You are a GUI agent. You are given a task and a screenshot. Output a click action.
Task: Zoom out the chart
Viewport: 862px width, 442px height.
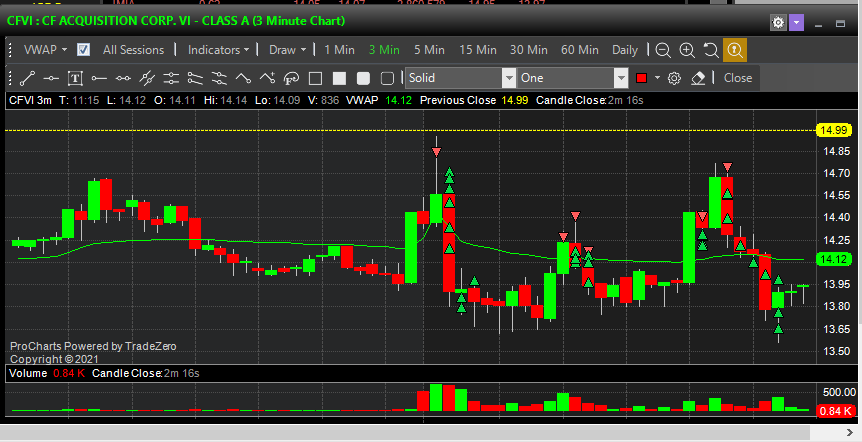tap(663, 50)
